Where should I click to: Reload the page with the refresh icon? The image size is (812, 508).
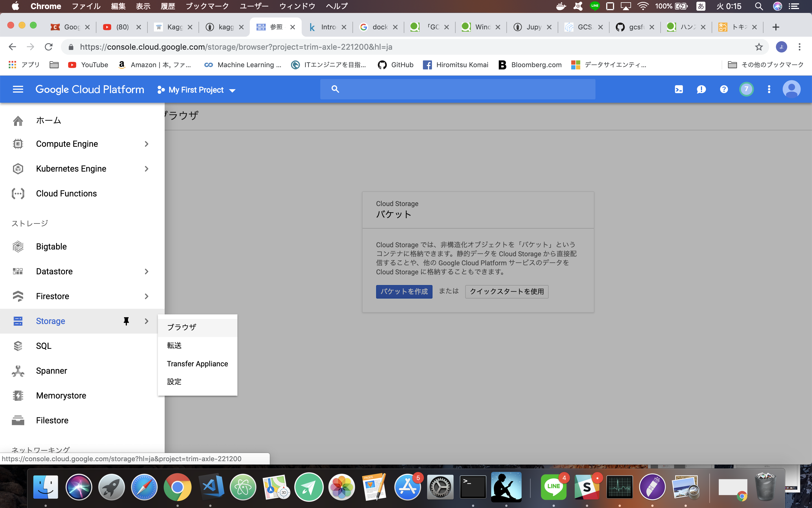click(x=49, y=47)
